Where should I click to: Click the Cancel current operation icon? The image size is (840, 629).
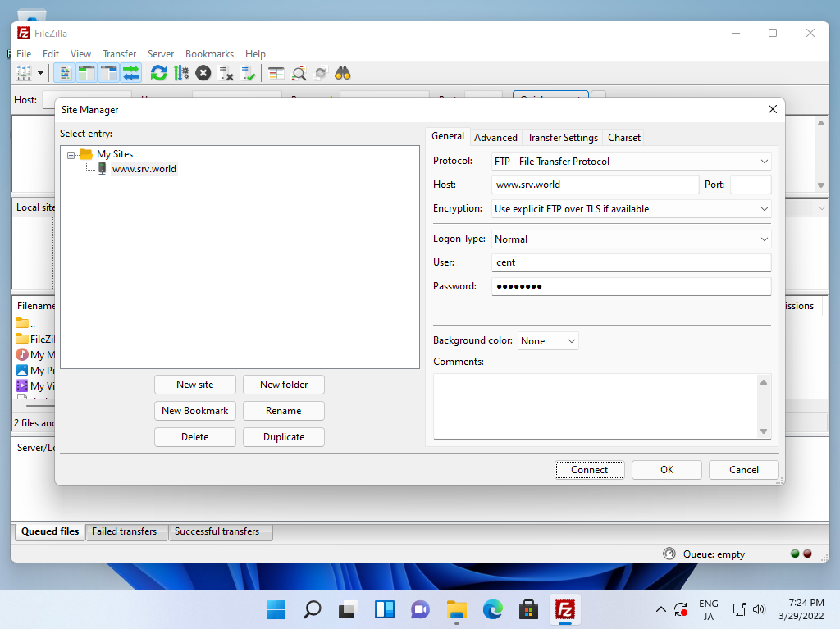pos(203,73)
